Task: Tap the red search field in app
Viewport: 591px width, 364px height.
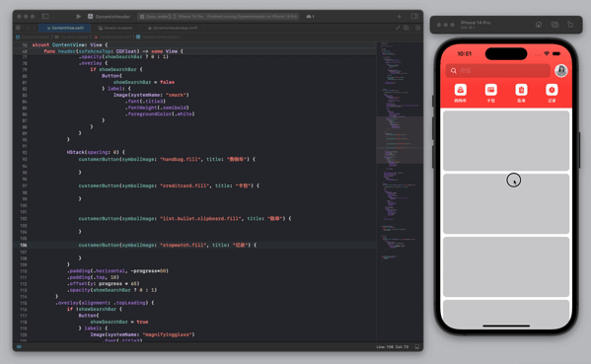Action: click(498, 70)
